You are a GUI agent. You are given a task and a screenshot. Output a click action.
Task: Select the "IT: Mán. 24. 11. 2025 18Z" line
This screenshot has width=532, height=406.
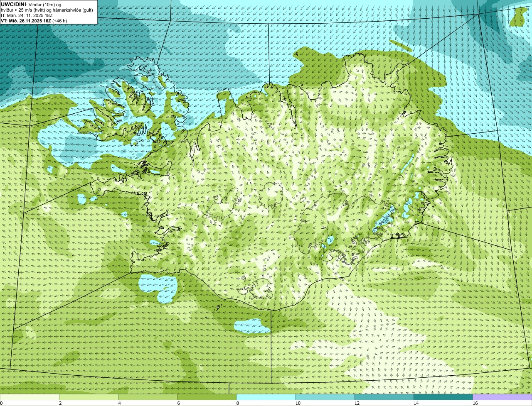pyautogui.click(x=27, y=15)
